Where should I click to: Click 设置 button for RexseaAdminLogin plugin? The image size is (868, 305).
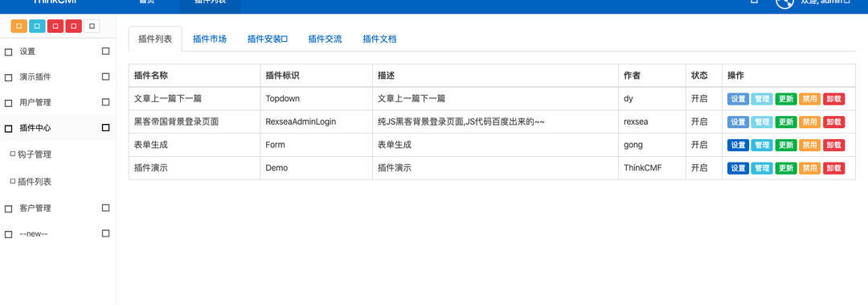pos(738,122)
